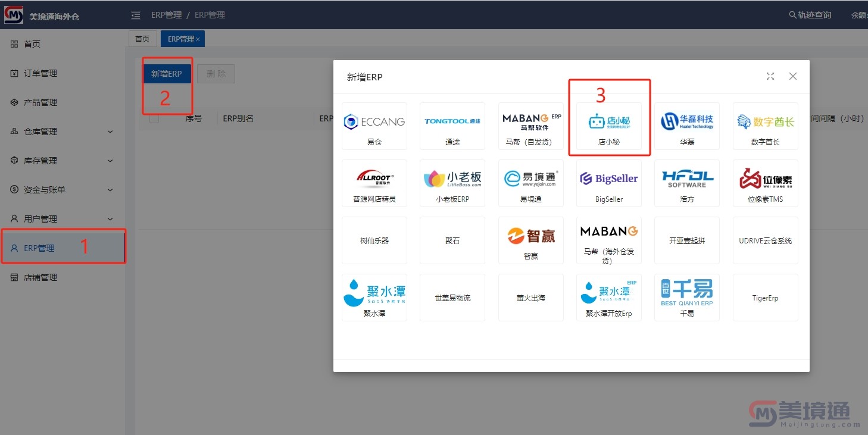Open 产品管理 in the sidebar
Screen dimensions: 868x435
[63, 102]
